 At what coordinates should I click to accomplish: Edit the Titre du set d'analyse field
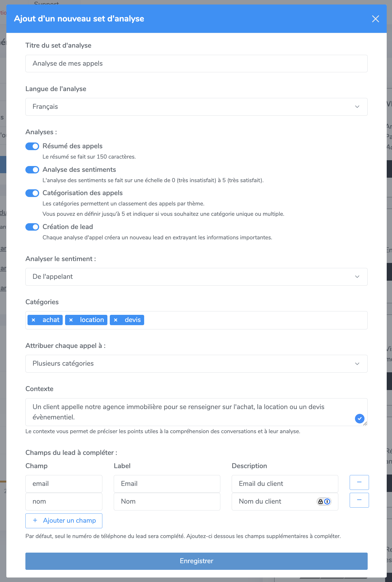point(196,64)
